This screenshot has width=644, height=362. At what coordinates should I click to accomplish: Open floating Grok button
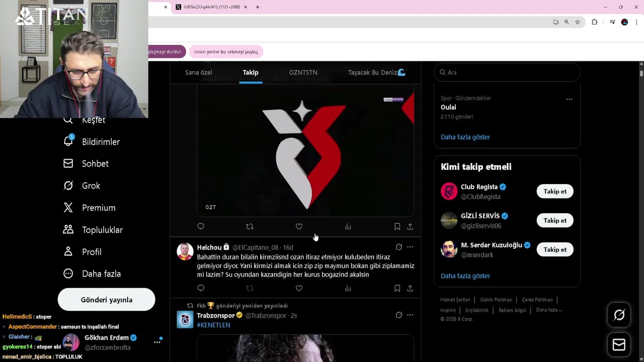[619, 315]
